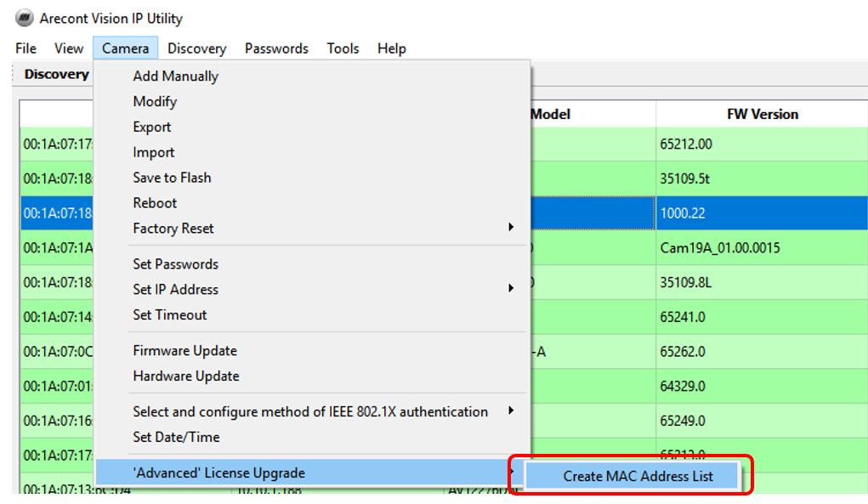Open the Passwords menu

276,48
